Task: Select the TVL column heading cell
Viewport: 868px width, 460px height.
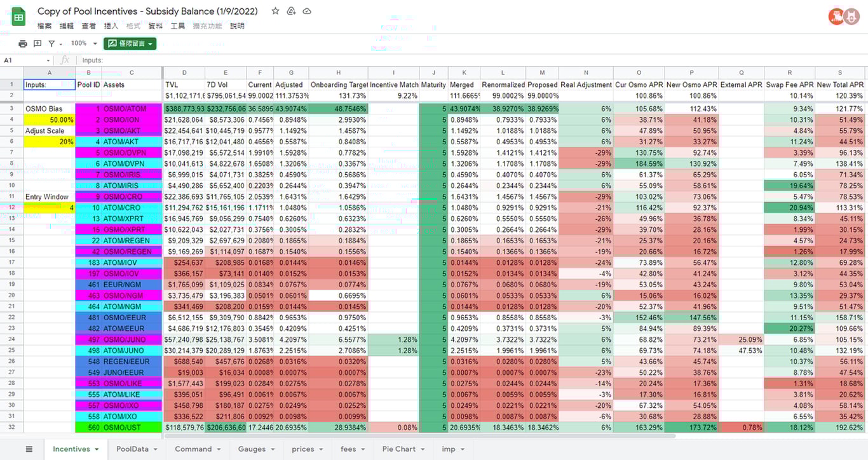Action: (184, 85)
